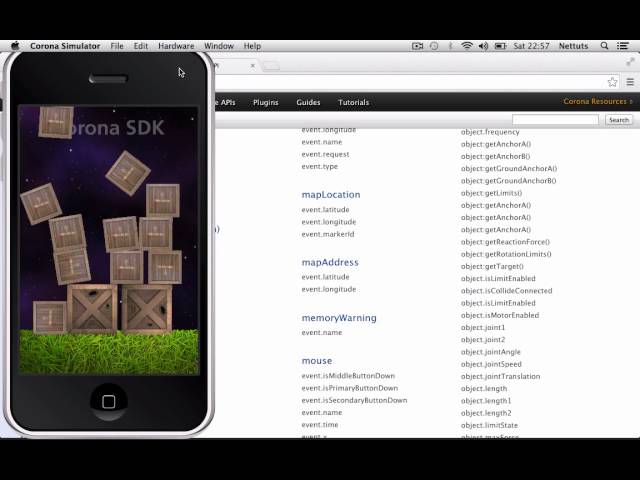
Task: Open object.length2 link
Action: pos(486,413)
